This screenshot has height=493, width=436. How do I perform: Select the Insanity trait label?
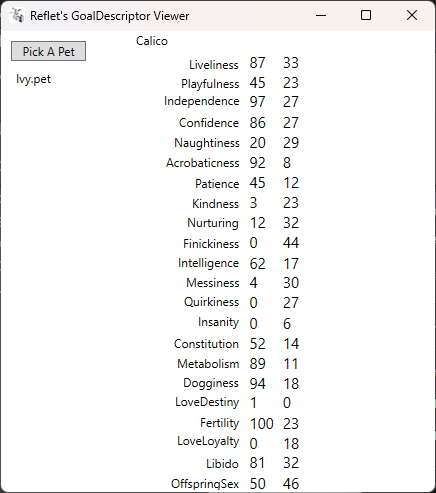(218, 322)
